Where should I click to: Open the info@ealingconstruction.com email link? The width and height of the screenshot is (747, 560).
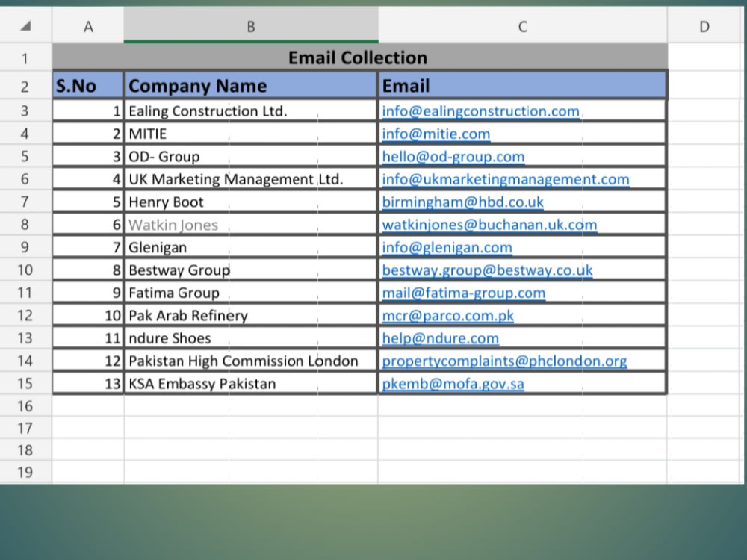480,111
